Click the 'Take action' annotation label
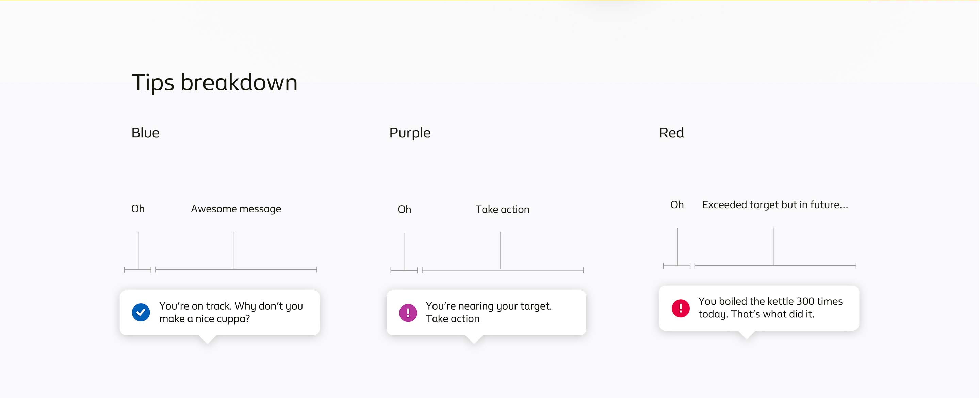Image resolution: width=980 pixels, height=398 pixels. coord(502,209)
